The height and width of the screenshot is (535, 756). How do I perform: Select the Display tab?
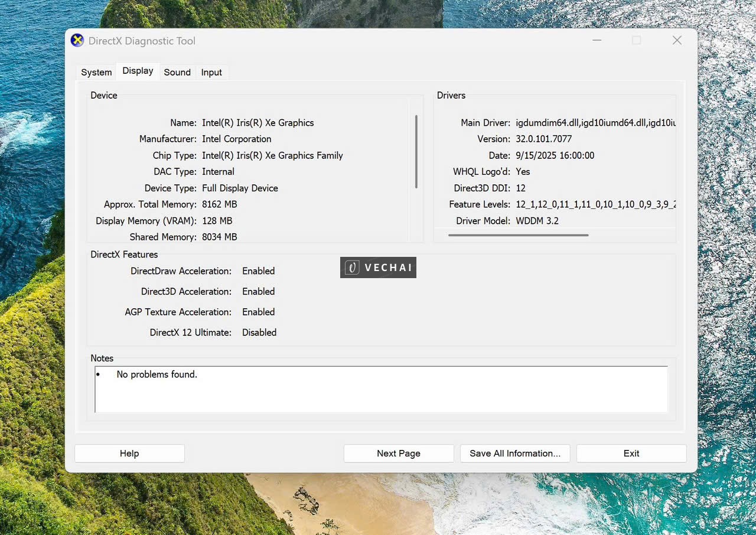click(x=138, y=71)
